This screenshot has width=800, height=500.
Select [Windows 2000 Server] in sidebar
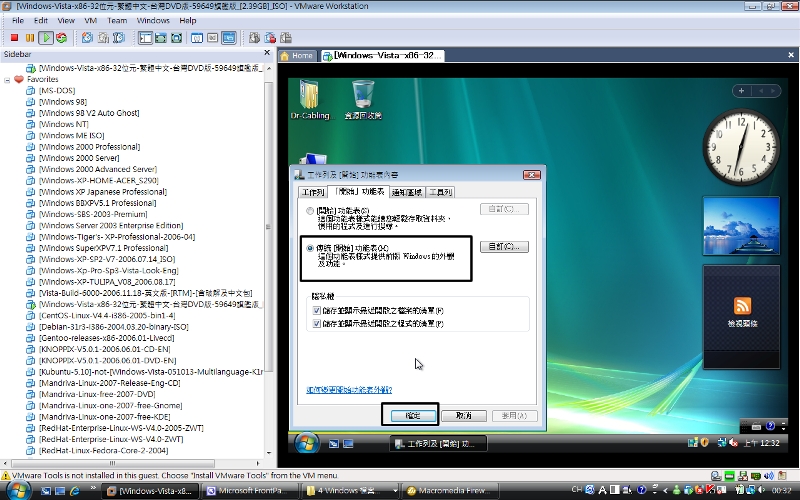coord(79,158)
